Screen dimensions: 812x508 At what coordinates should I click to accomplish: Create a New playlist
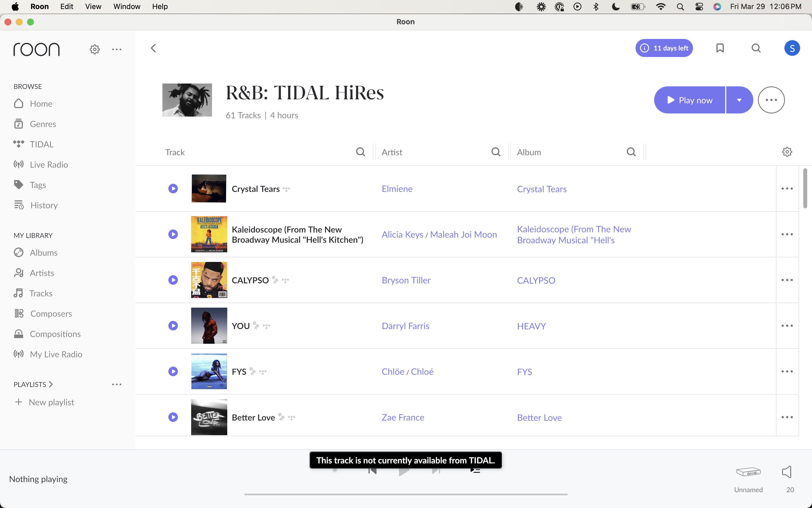point(44,402)
